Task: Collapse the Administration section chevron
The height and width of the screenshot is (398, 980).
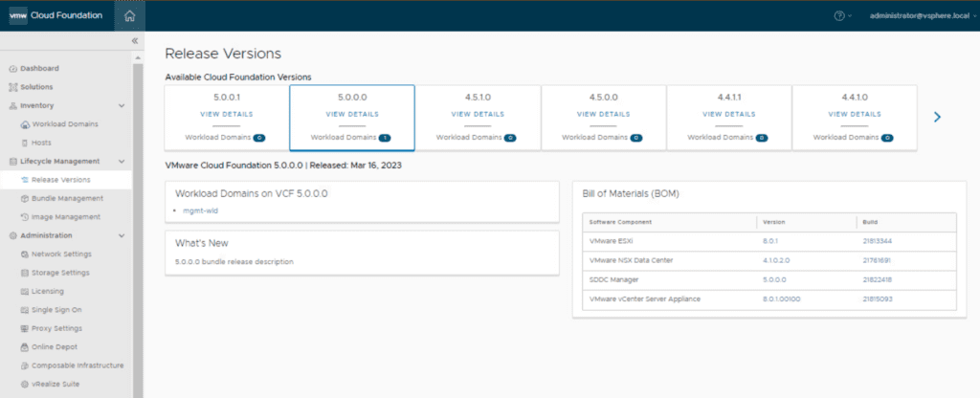Action: click(122, 236)
